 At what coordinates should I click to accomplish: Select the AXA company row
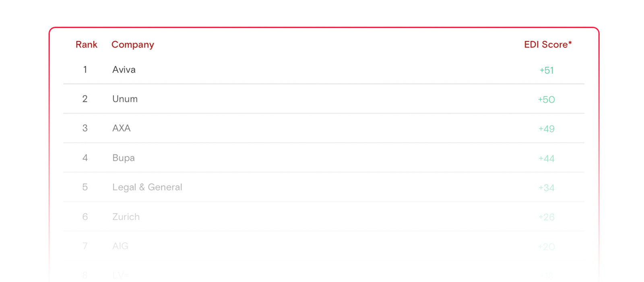click(x=324, y=128)
